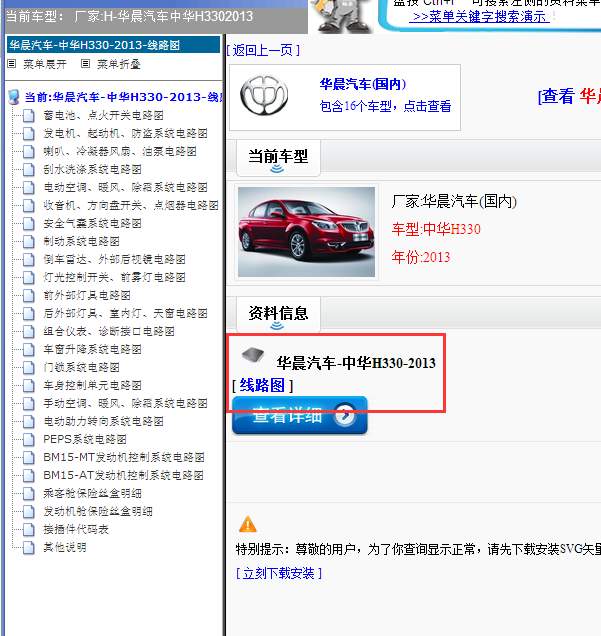Click the blue 查看详细 button

pyautogui.click(x=300, y=415)
